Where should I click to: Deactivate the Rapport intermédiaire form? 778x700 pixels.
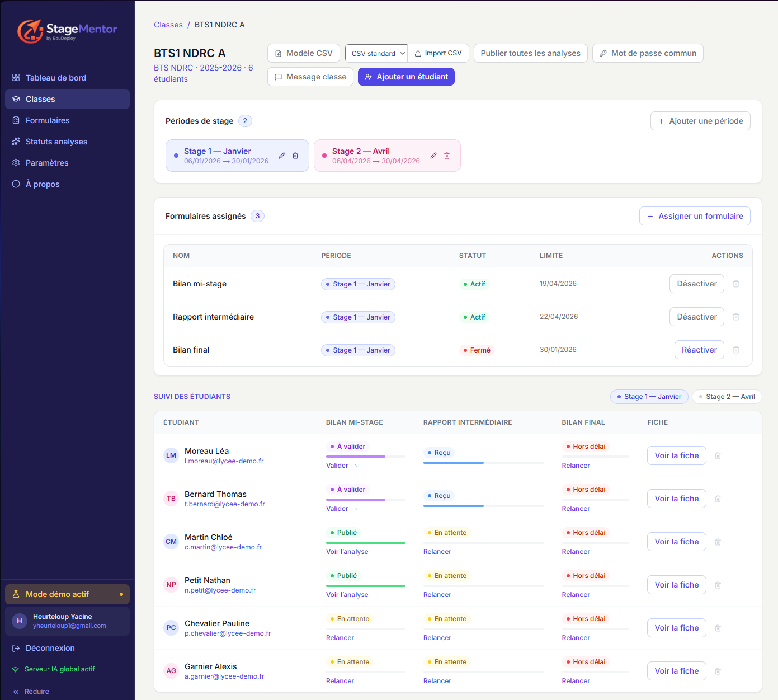pos(696,317)
